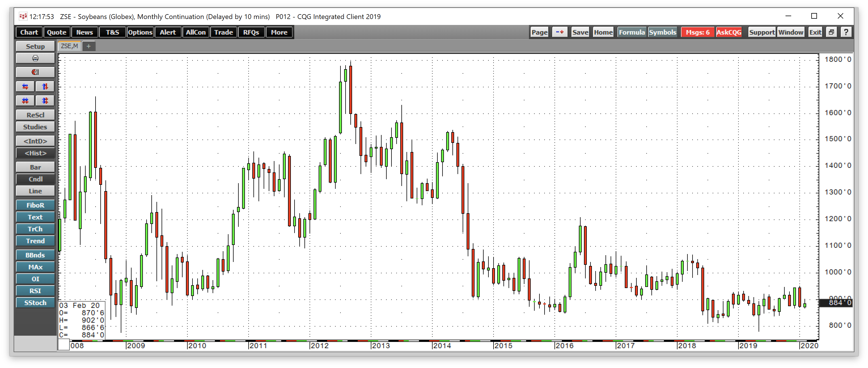Add the RSI study

pyautogui.click(x=35, y=291)
